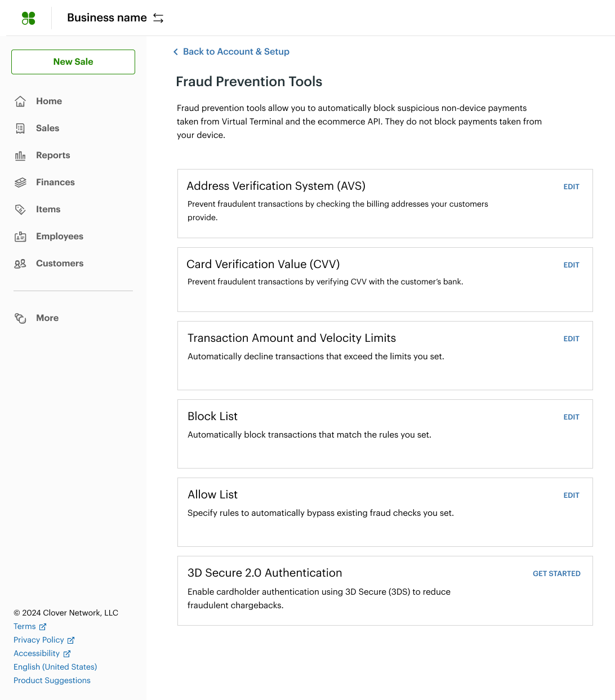Click GET STARTED for 3D Secure 2.0

point(556,573)
